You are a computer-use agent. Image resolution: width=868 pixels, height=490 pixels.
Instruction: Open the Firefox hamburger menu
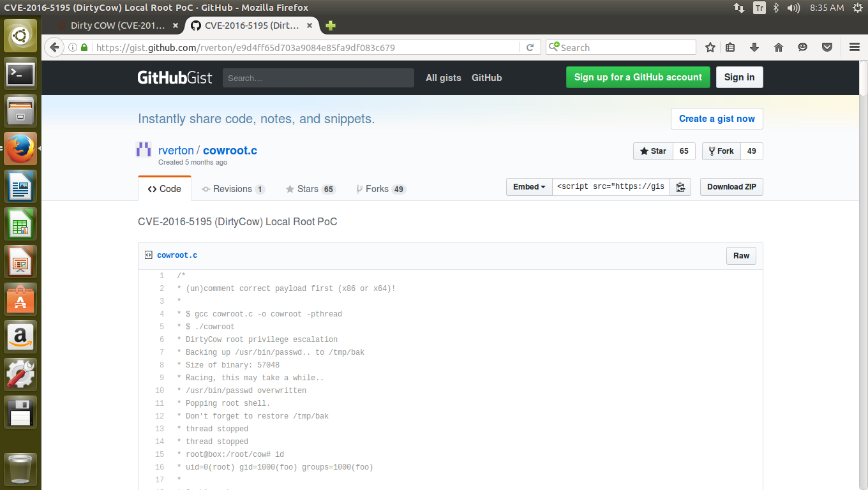[x=855, y=47]
